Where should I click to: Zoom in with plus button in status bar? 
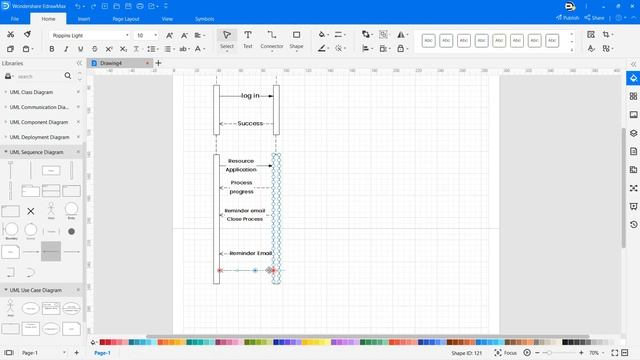point(581,353)
